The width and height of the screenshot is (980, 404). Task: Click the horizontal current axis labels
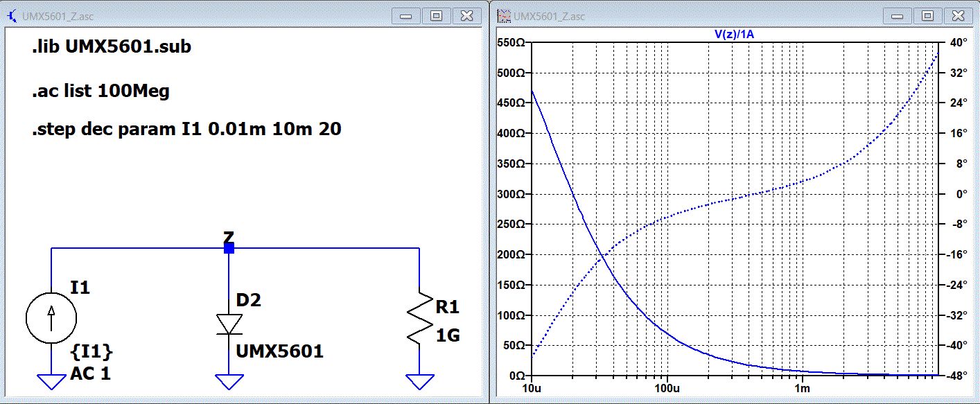tap(735, 388)
